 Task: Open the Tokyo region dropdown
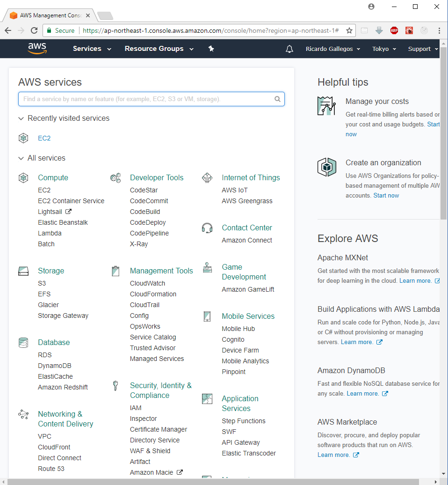pos(384,49)
